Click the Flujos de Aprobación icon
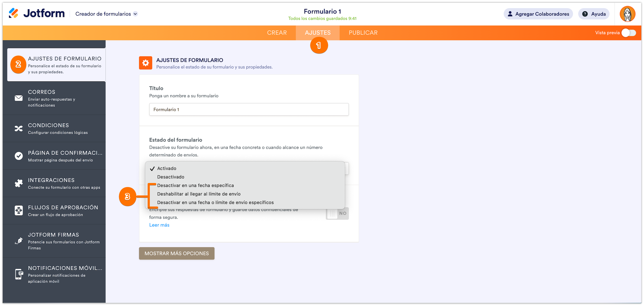This screenshot has width=644, height=306. pyautogui.click(x=19, y=211)
